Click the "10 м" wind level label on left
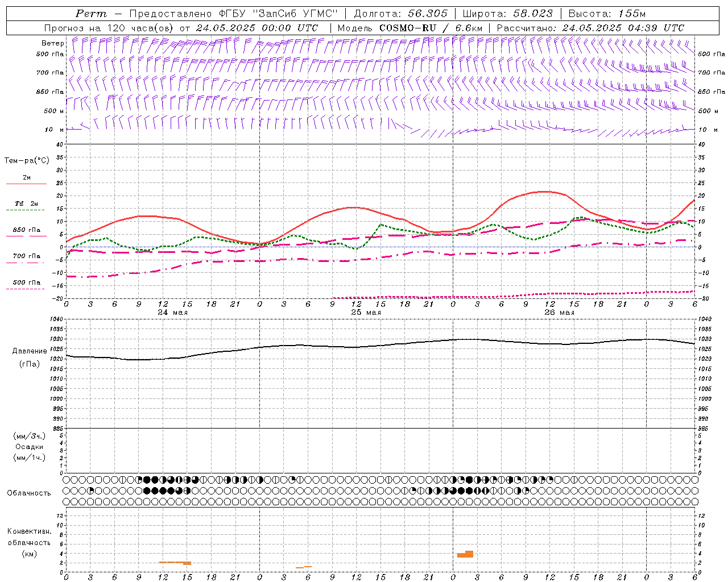This screenshot has height=582, width=728. 55,130
